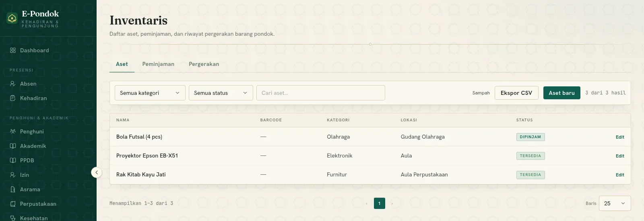Viewport: 644px width, 221px height.
Task: Click the Absen person icon
Action: point(13,84)
